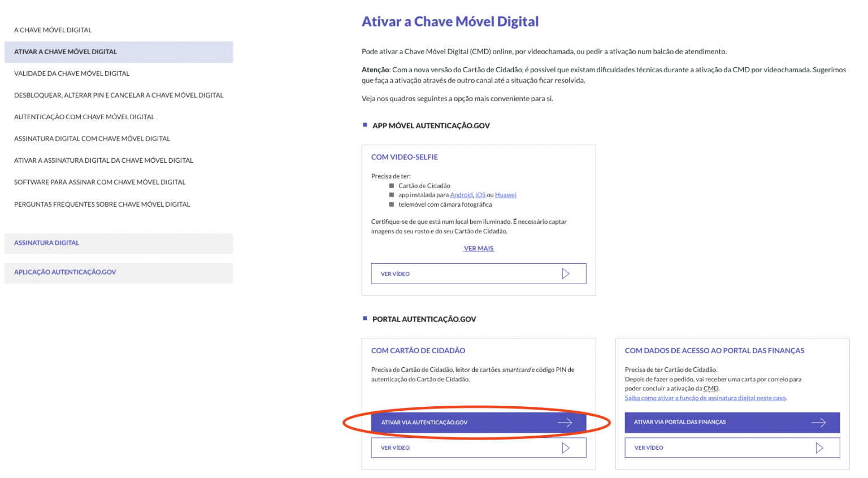
Task: Click play icon in Portal das Finanças Ver Vídeo
Action: tap(819, 447)
